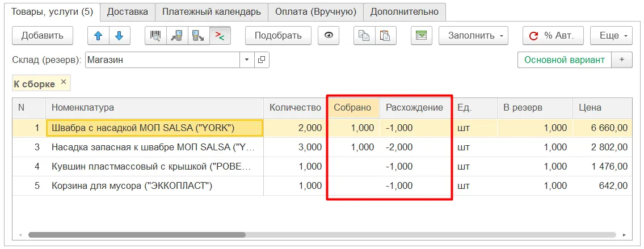
Task: Open Заполнить dropdown menu
Action: tap(473, 36)
